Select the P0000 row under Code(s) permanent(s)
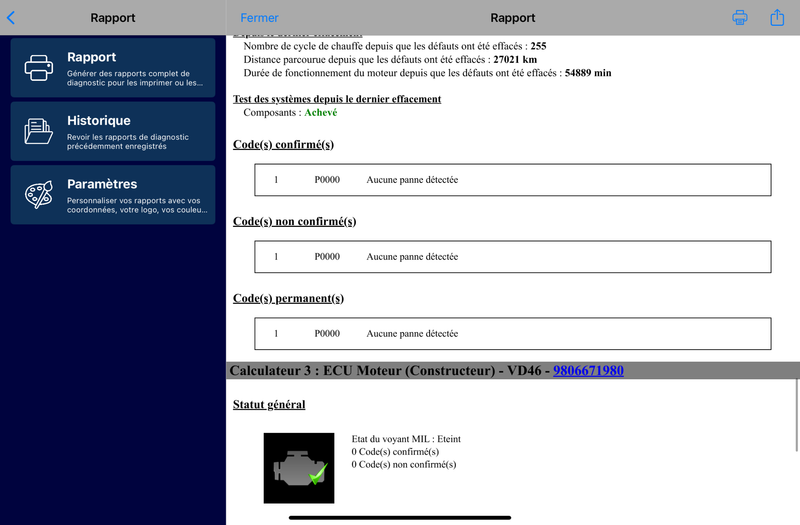Viewport: 800px width, 525px height. pos(512,334)
